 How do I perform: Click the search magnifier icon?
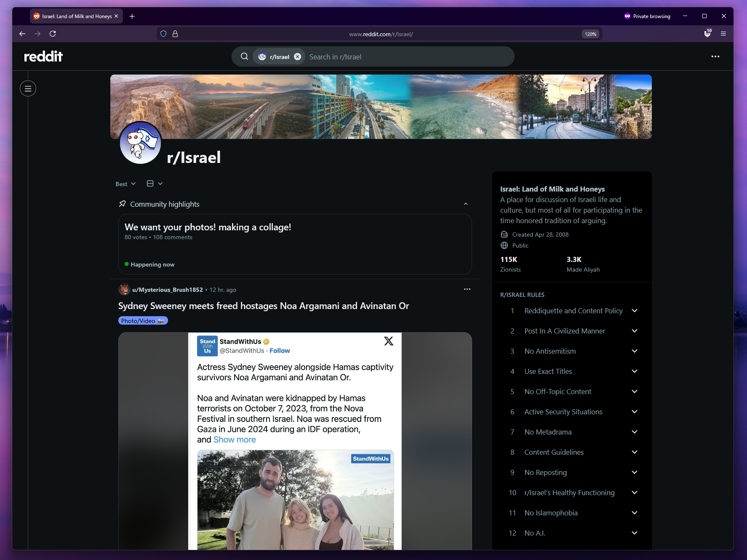pos(244,56)
